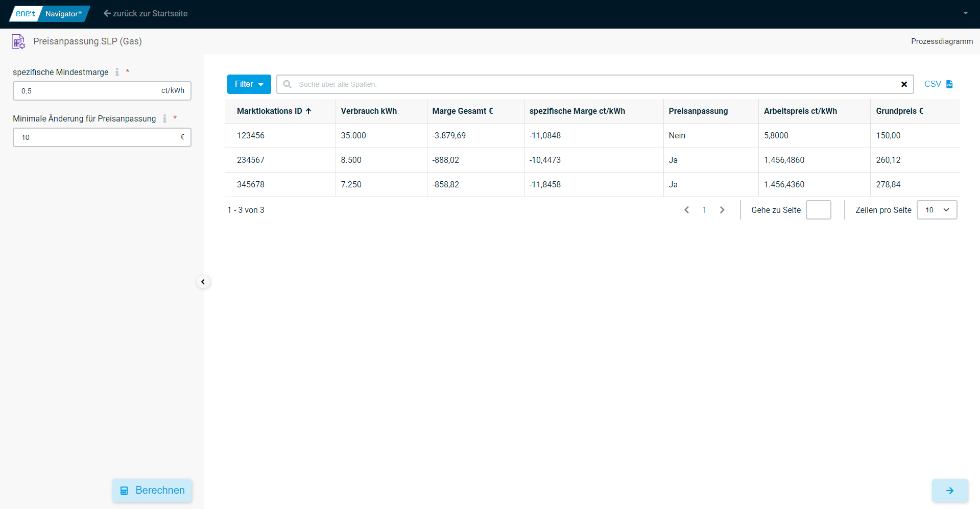This screenshot has height=509, width=980.
Task: Collapse the left sidebar panel arrow
Action: (203, 282)
